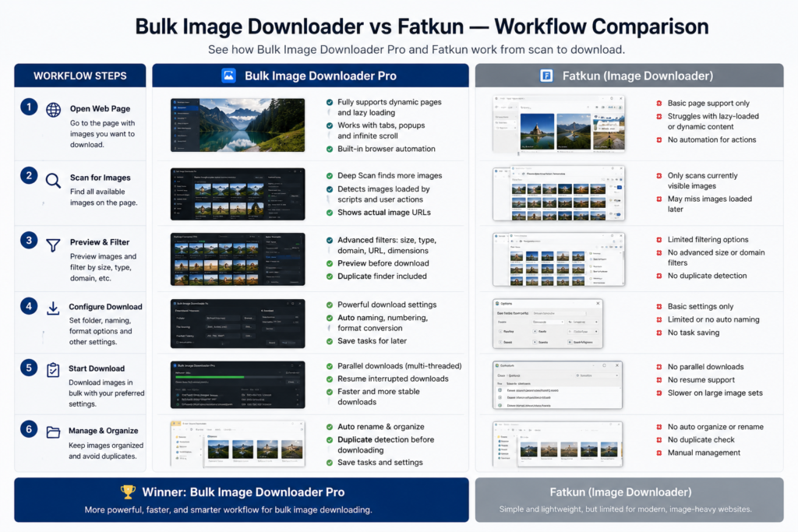Click the Start Download step title
This screenshot has height=532, width=798.
97,368
